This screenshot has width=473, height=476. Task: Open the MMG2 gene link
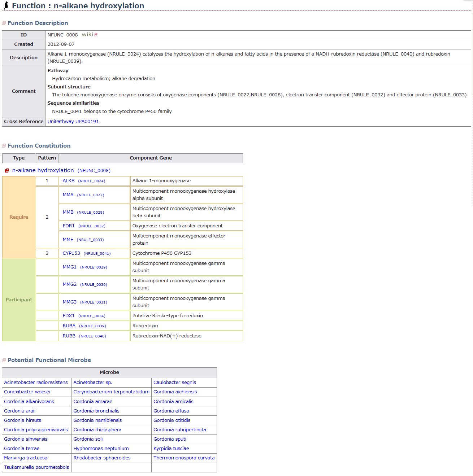click(x=69, y=284)
